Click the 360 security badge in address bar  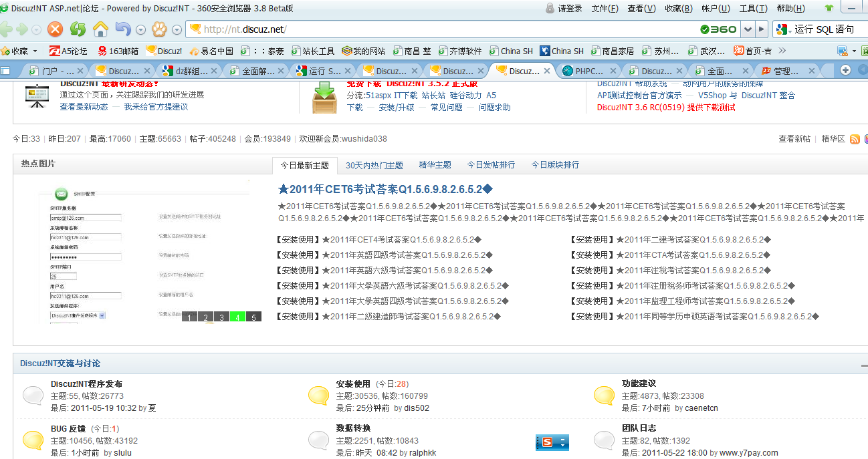[x=718, y=29]
